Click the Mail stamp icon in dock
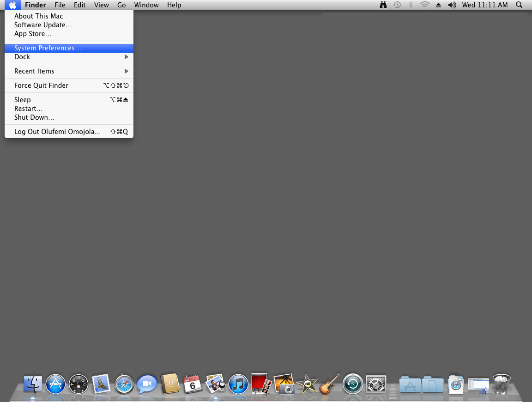 point(101,384)
